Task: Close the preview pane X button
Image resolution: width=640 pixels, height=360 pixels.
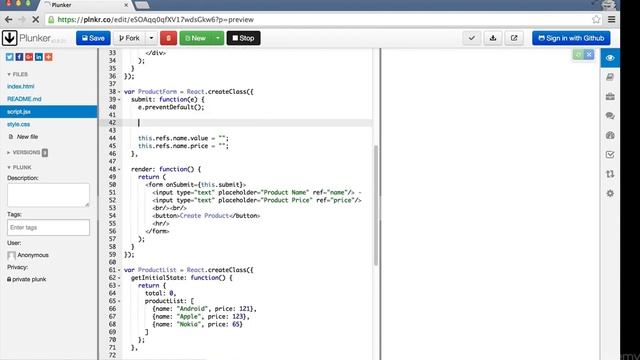Action: tap(589, 54)
